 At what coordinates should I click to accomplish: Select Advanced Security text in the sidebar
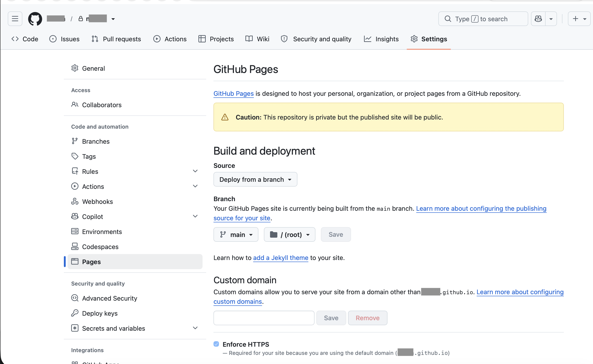[x=109, y=298]
